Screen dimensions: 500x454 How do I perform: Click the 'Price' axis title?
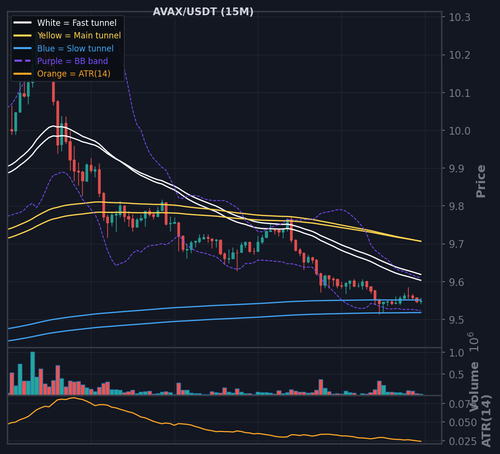[x=481, y=181]
